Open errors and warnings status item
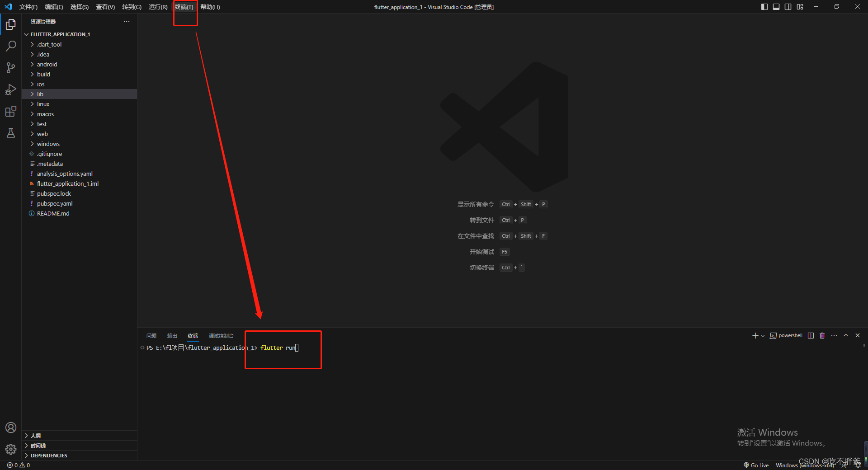868x470 pixels. point(19,465)
